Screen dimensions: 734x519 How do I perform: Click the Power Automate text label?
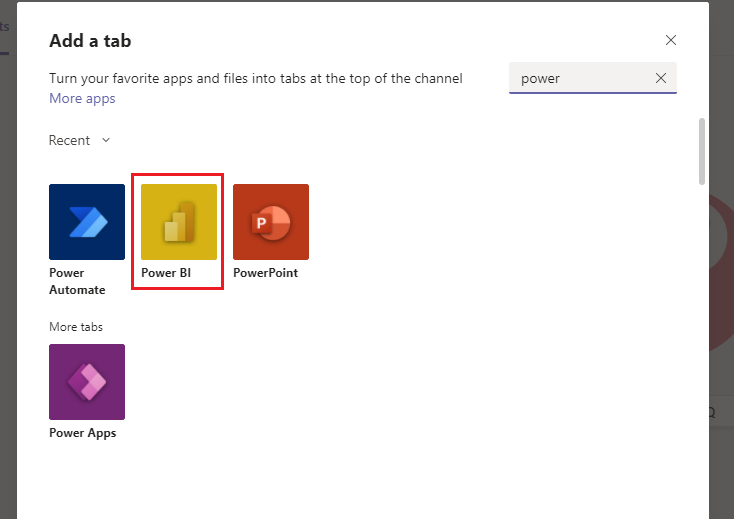77,281
